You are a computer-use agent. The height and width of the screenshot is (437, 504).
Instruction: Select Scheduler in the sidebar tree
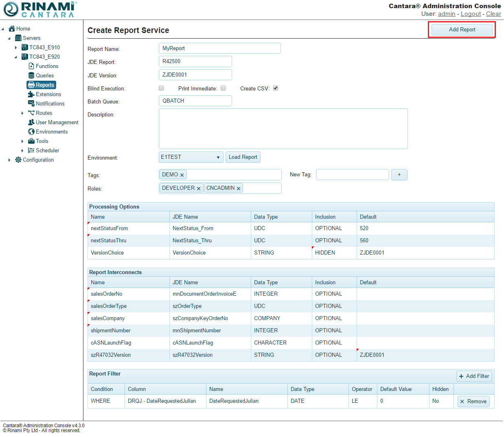pos(47,150)
